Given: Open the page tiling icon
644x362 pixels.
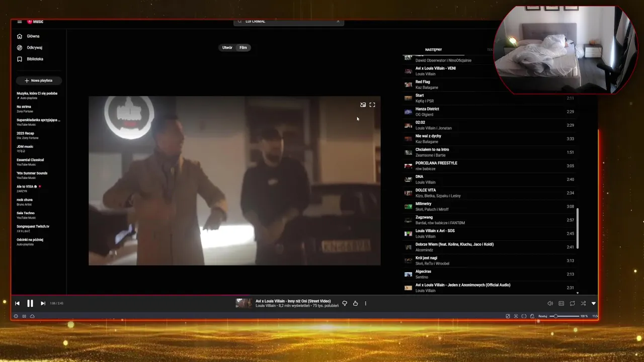Looking at the screenshot, I should pyautogui.click(x=524, y=316).
